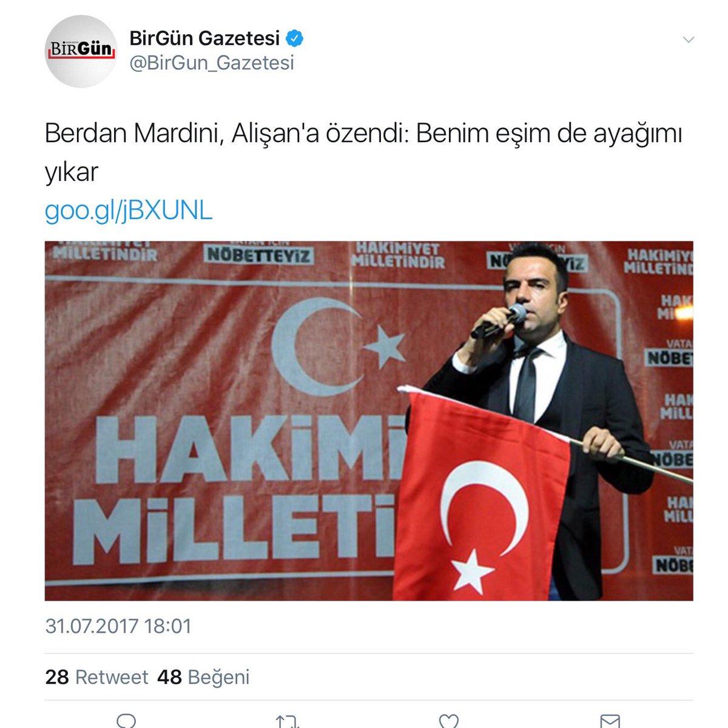The width and height of the screenshot is (728, 728).
Task: Share the tweet via the envelope icon
Action: pyautogui.click(x=610, y=721)
